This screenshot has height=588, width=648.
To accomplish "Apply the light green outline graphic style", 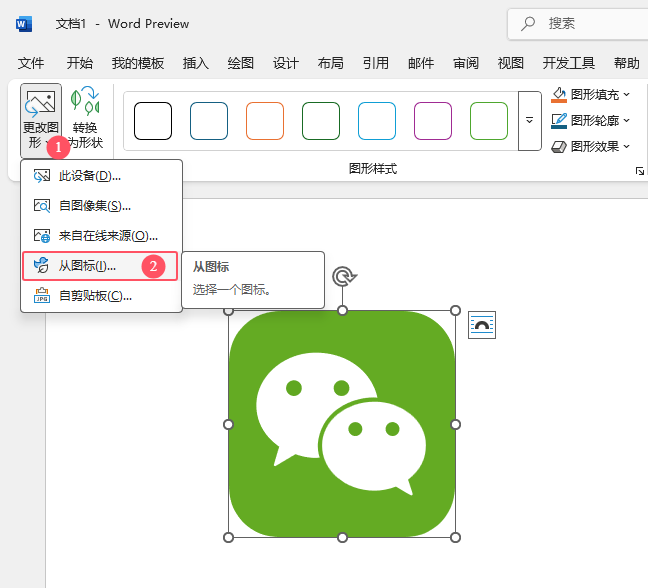I will [489, 121].
